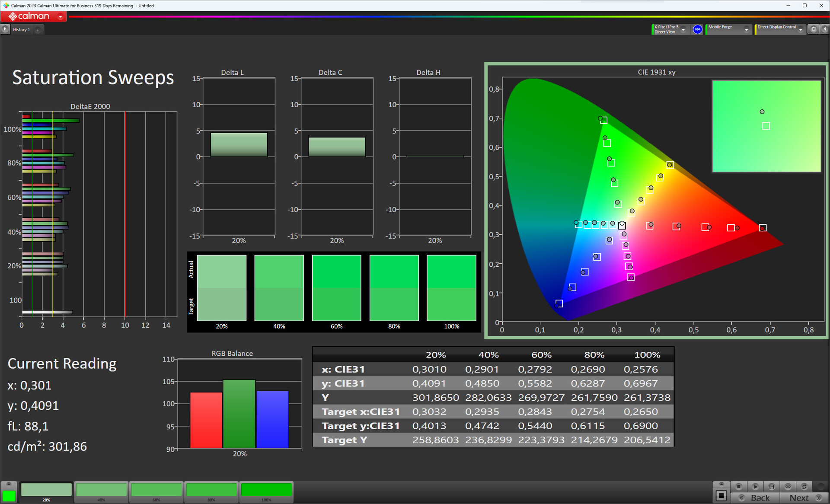
Task: Click the play arrow beside History 1
Action: pos(5,29)
